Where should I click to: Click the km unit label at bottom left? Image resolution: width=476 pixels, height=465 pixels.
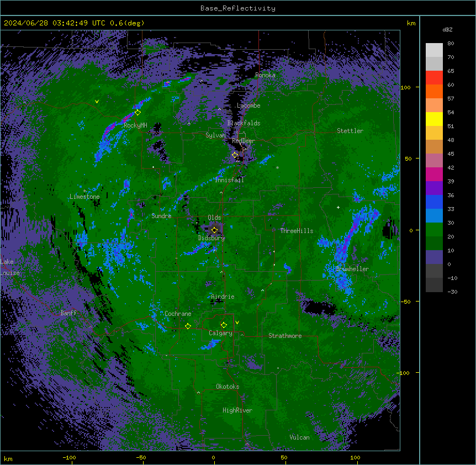coord(8,459)
